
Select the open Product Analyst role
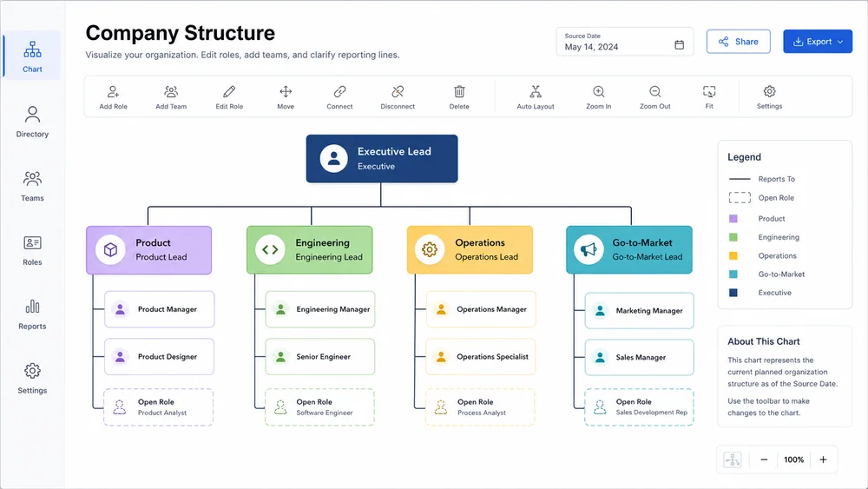click(158, 407)
